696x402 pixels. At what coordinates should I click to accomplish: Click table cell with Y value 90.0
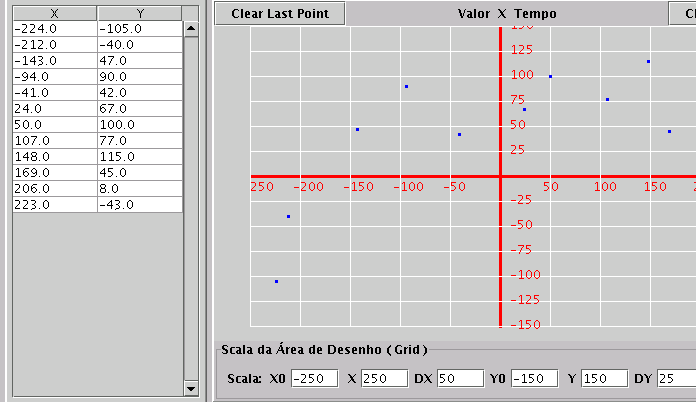pos(140,77)
